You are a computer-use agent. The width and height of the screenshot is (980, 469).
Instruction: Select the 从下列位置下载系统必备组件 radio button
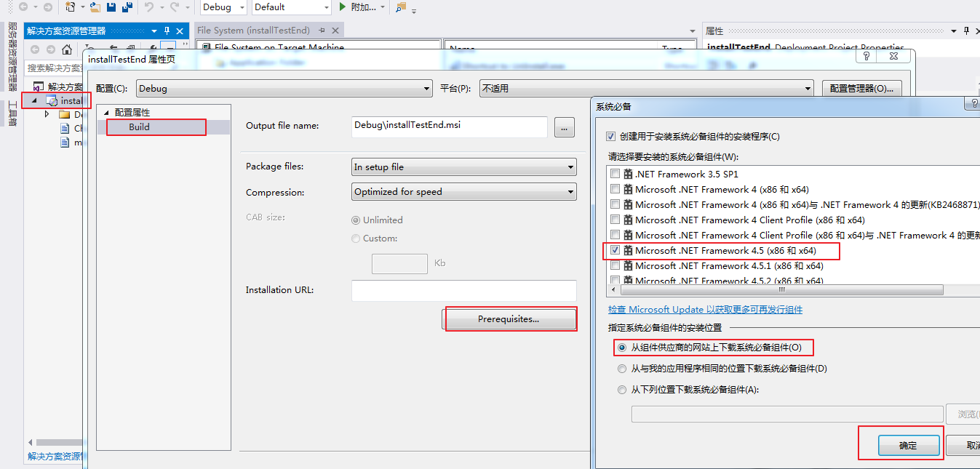(x=622, y=390)
